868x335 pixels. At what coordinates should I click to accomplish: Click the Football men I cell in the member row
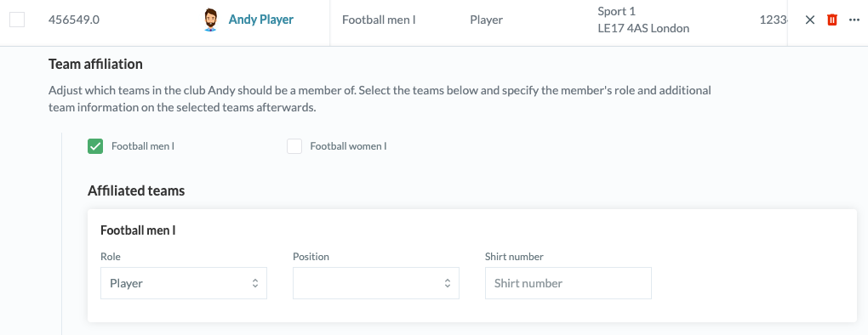379,20
